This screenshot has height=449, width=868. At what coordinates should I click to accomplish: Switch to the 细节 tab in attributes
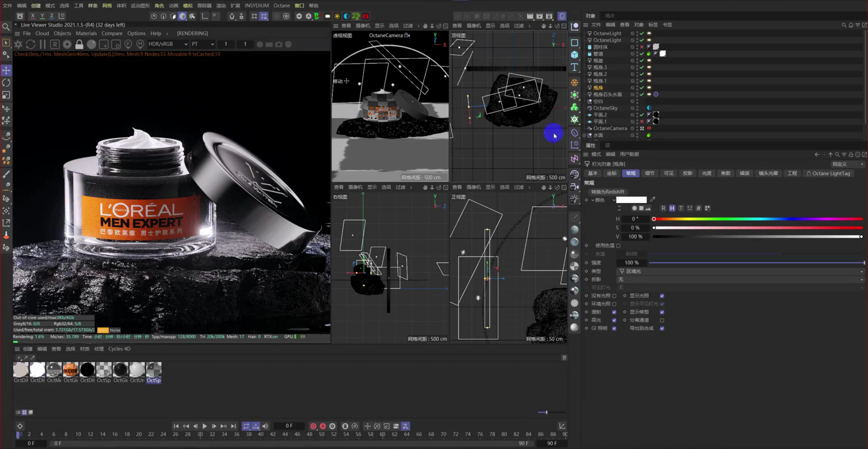(x=649, y=173)
